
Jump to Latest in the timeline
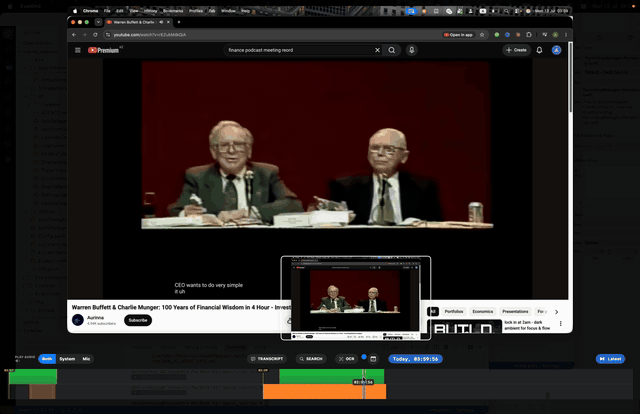point(611,359)
